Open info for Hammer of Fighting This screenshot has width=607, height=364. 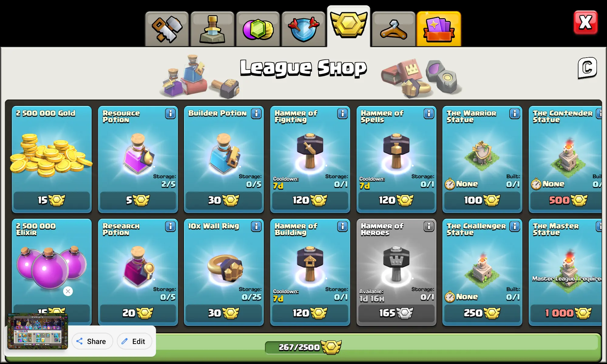342,113
